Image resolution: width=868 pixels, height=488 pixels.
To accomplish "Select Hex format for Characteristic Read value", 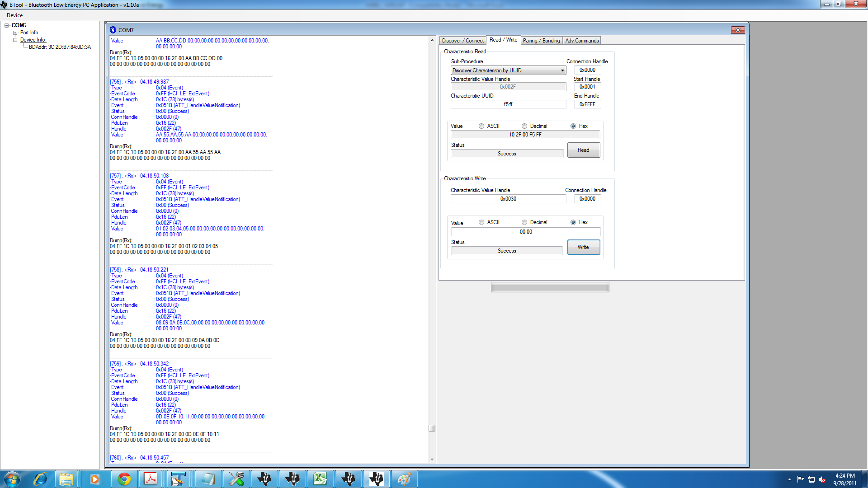I will (x=573, y=126).
